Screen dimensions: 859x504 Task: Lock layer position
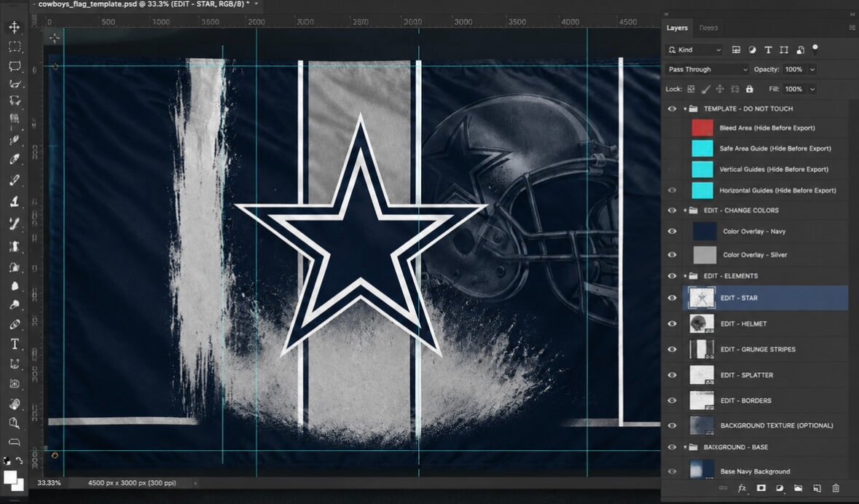[x=720, y=89]
